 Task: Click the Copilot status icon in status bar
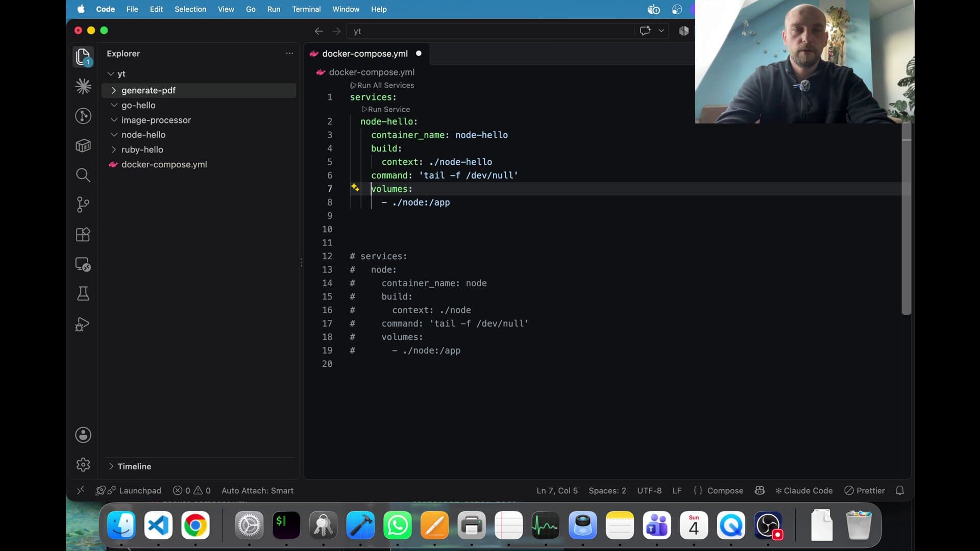[x=759, y=490]
